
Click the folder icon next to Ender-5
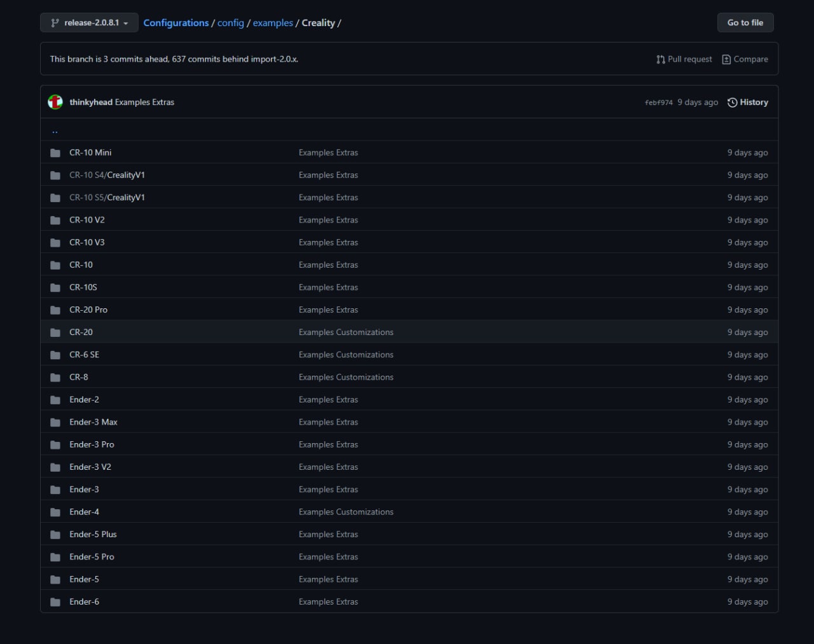point(55,580)
